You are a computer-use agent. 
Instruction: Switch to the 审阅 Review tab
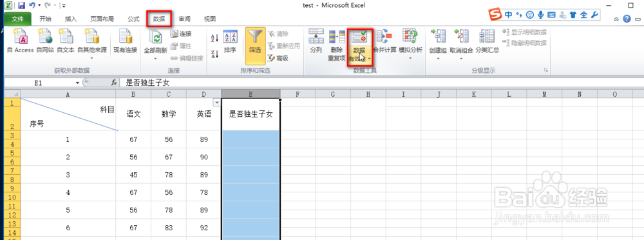point(184,19)
